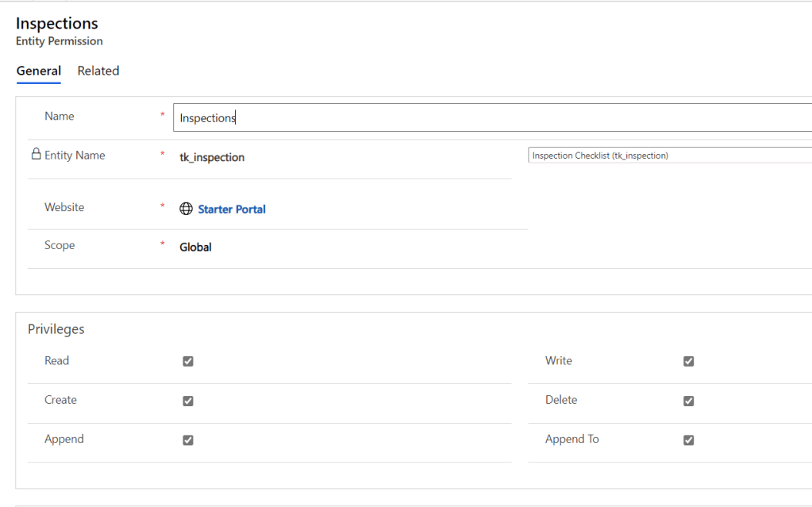Screen dimensions: 812x507
Task: Select the General tab
Action: [39, 71]
